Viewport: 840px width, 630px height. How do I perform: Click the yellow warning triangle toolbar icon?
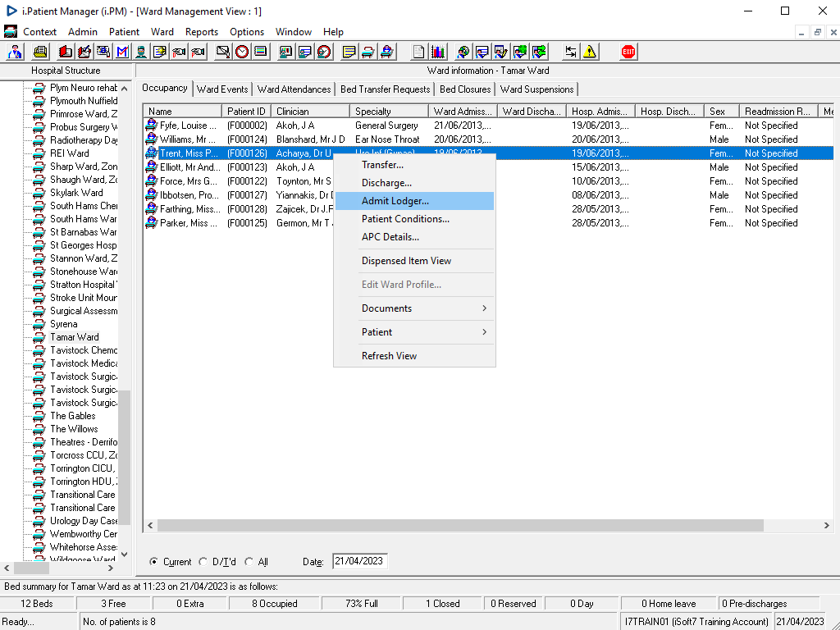point(589,52)
